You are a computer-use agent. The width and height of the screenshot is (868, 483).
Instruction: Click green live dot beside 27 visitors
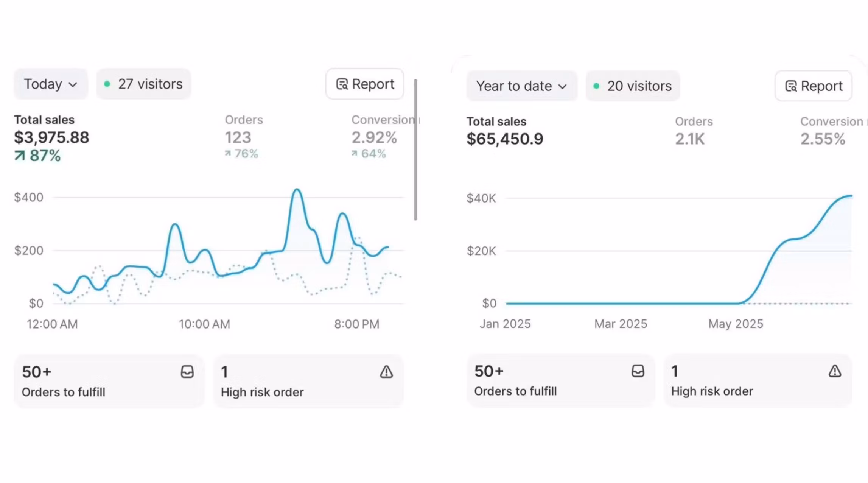coord(107,84)
